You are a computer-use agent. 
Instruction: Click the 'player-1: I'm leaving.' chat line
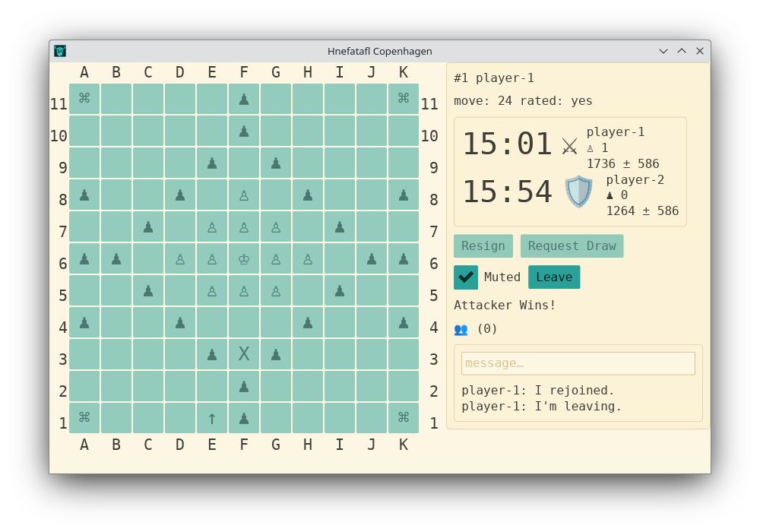[x=541, y=407]
